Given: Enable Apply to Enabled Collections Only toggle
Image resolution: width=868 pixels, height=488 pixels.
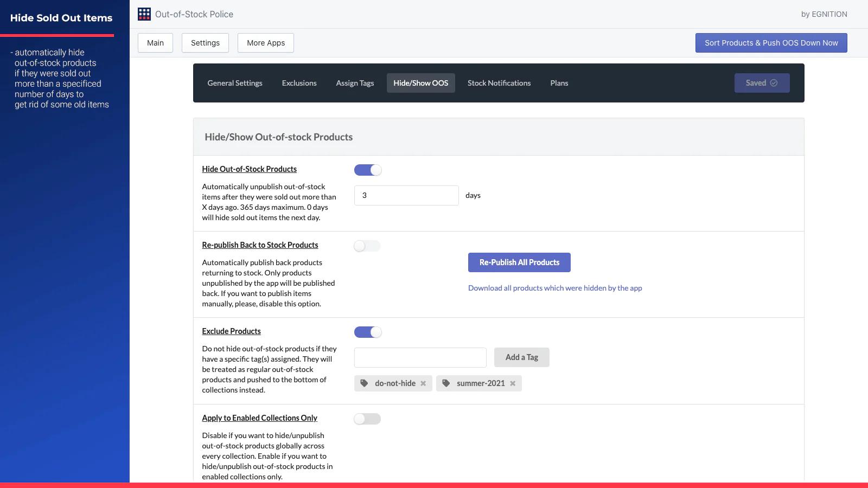Looking at the screenshot, I should [367, 419].
